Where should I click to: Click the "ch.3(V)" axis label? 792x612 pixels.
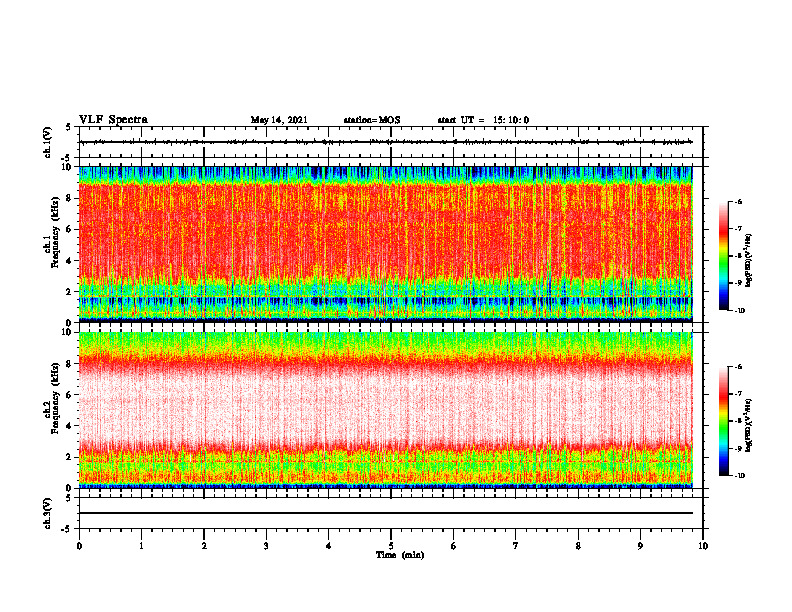click(48, 513)
